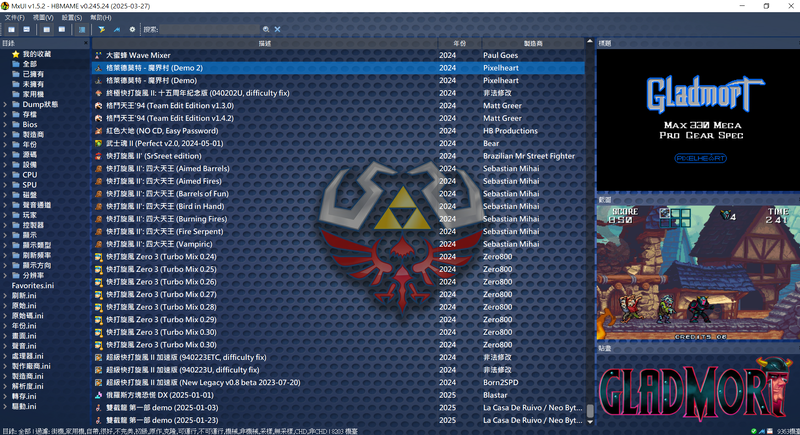The image size is (800, 435).
Task: Click the game list scrollbar down arrow
Action: click(590, 422)
